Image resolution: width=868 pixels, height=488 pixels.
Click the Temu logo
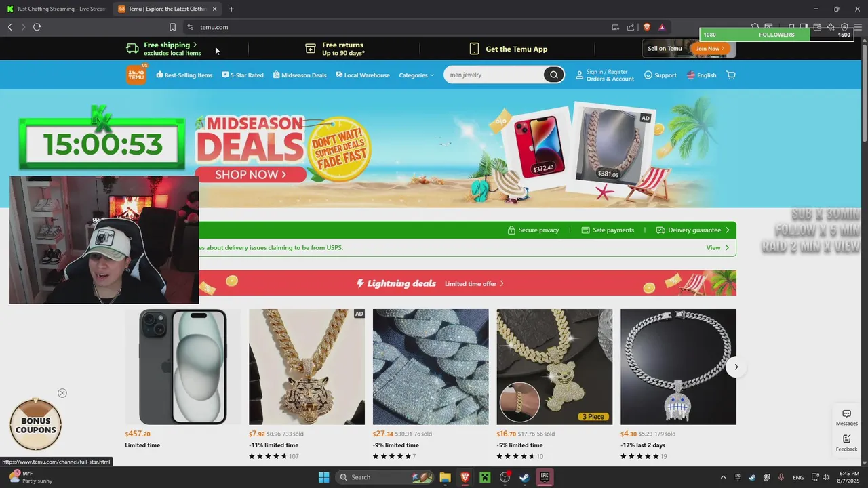click(136, 75)
